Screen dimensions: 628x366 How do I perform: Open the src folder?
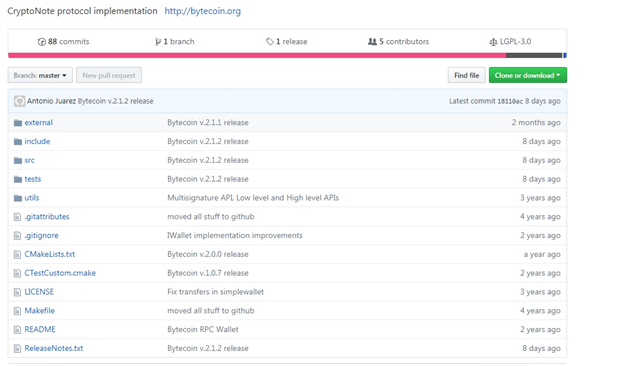(30, 160)
